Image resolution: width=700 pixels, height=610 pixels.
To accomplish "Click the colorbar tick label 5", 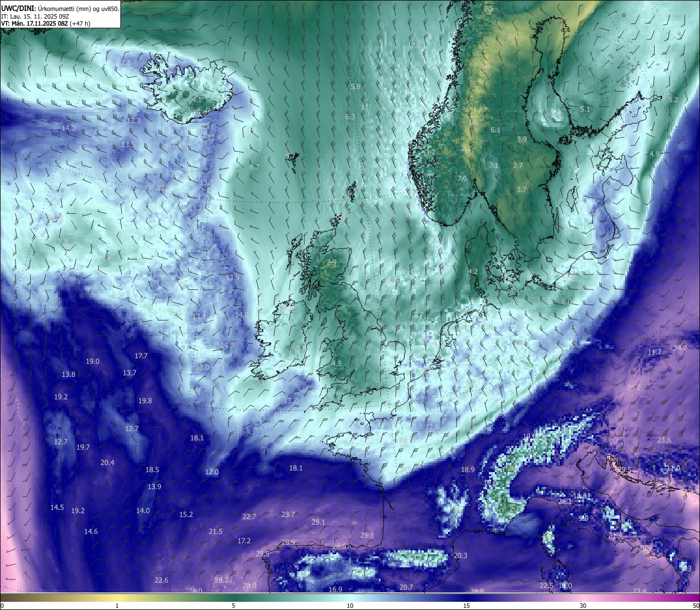I will tap(234, 606).
